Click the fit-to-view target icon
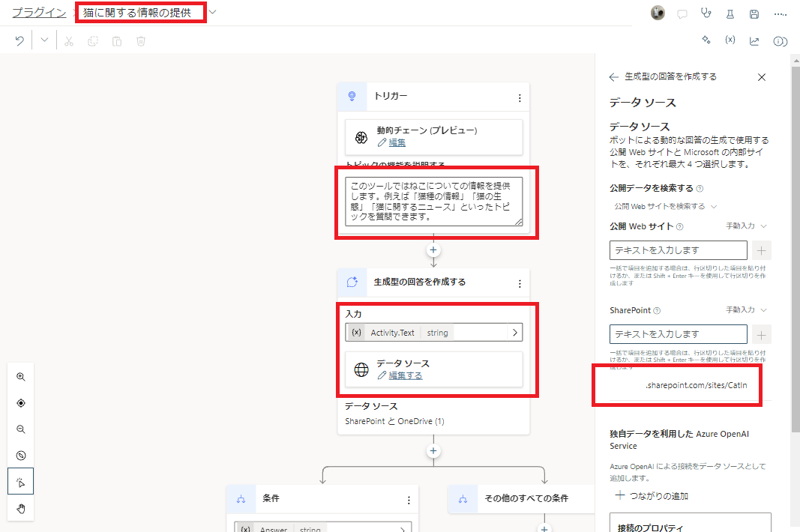Viewport: 800px width, 532px height. point(20,403)
